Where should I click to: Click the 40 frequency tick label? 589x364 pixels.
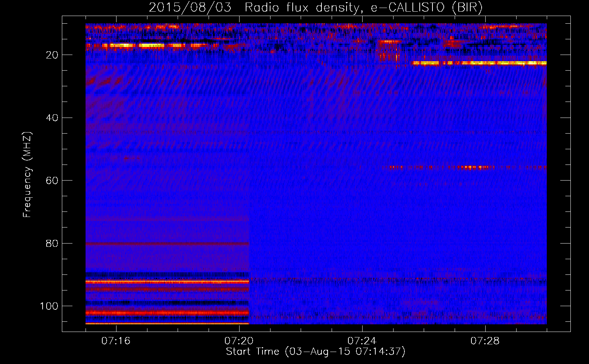coord(52,118)
